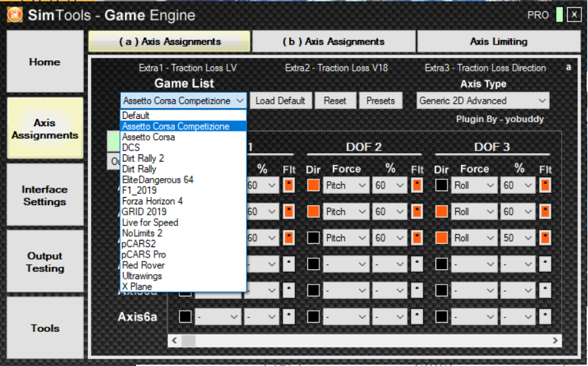This screenshot has height=366, width=588.
Task: Toggle DOF 2 Dir box in first axis row
Action: 313,185
